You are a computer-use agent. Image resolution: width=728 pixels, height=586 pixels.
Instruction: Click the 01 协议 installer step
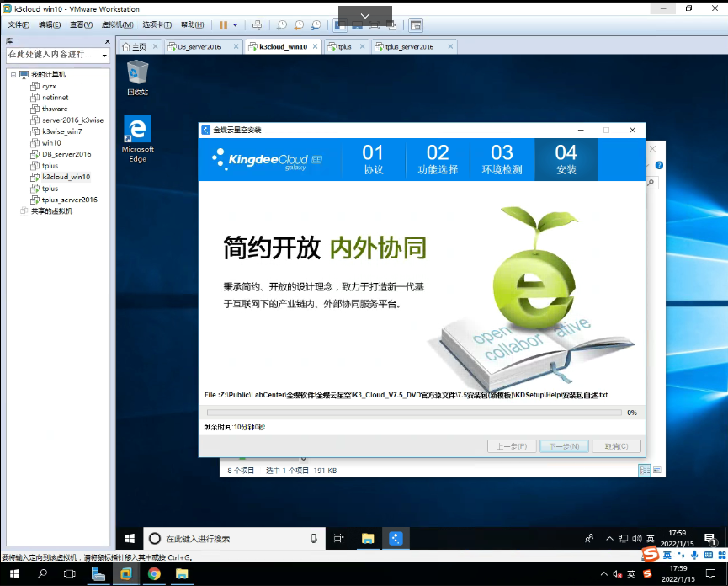tap(374, 159)
